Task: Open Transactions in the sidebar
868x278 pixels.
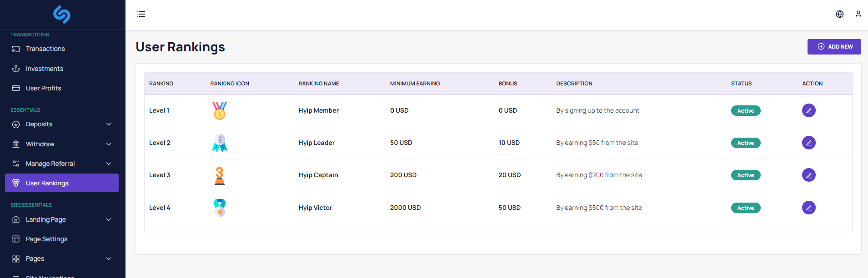Action: point(45,49)
